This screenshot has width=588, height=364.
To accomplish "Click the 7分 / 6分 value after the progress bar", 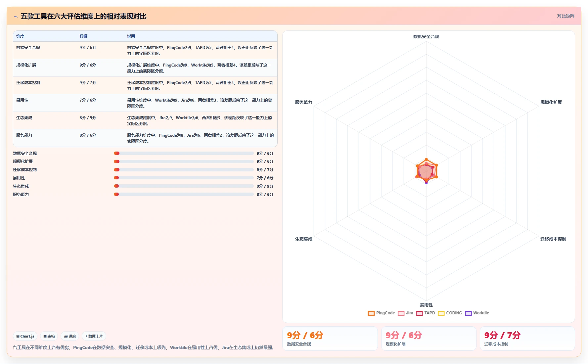I will click(x=265, y=178).
